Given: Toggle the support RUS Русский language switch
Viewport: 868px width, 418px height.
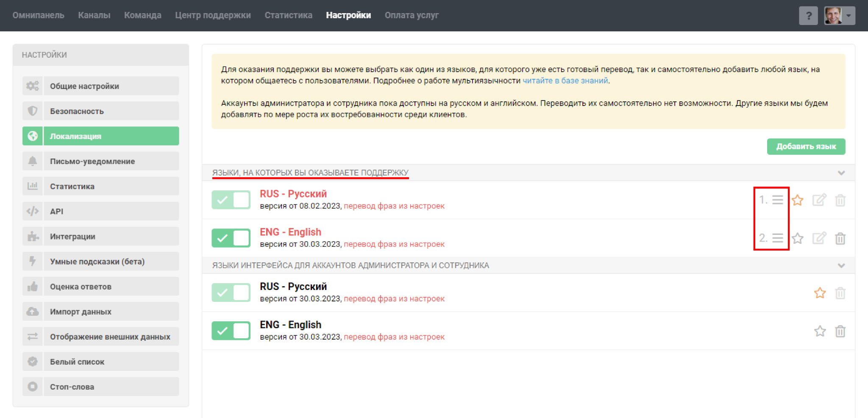Looking at the screenshot, I should click(231, 200).
